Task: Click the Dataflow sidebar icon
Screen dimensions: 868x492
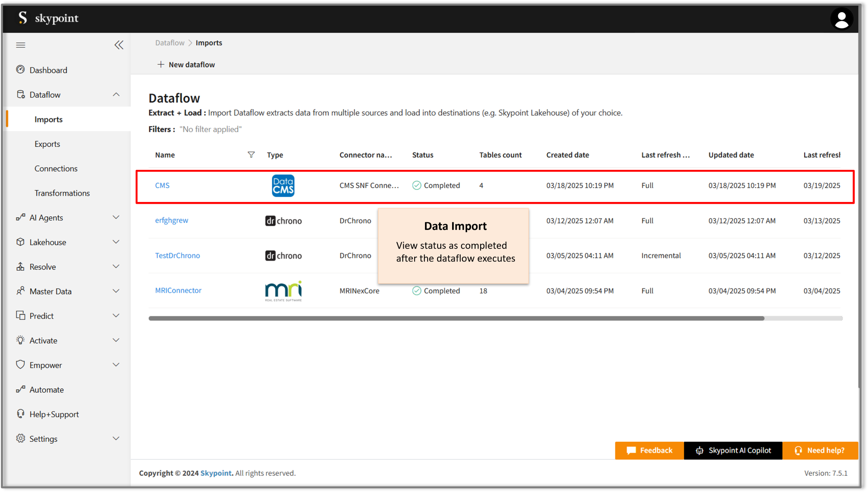Action: coord(21,94)
